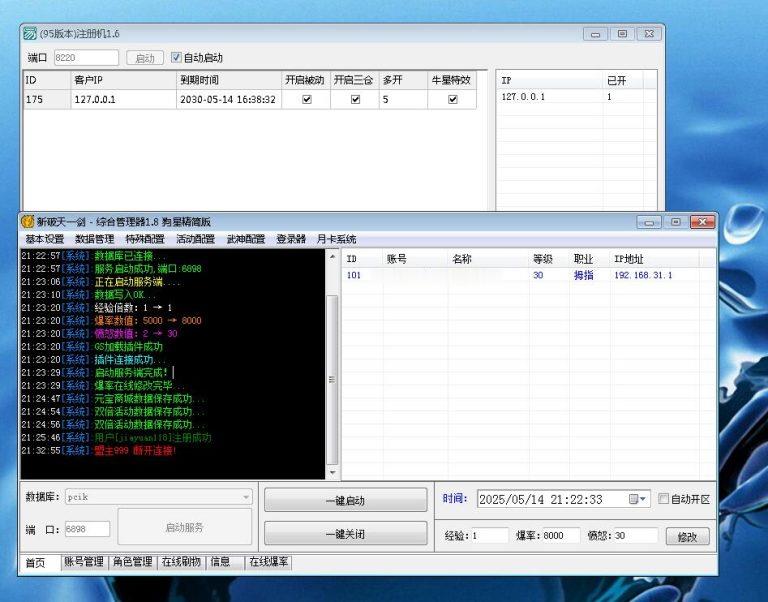Toggle the 自动启动 checkbox
The image size is (768, 602).
[x=177, y=58]
